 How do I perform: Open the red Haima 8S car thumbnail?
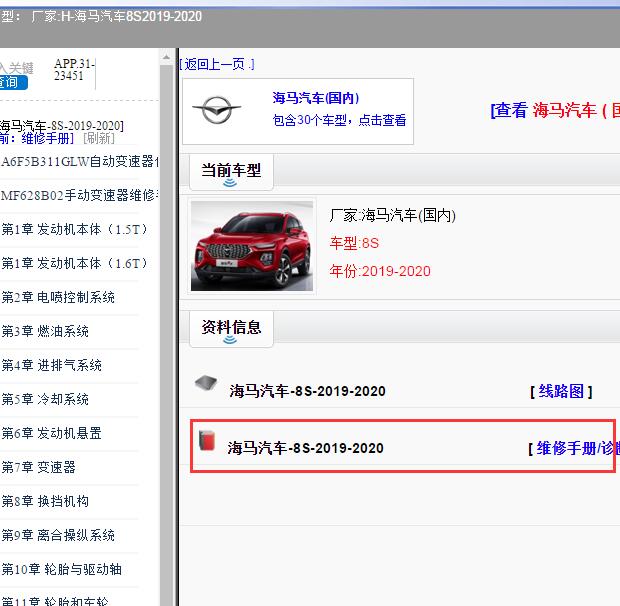click(x=252, y=246)
